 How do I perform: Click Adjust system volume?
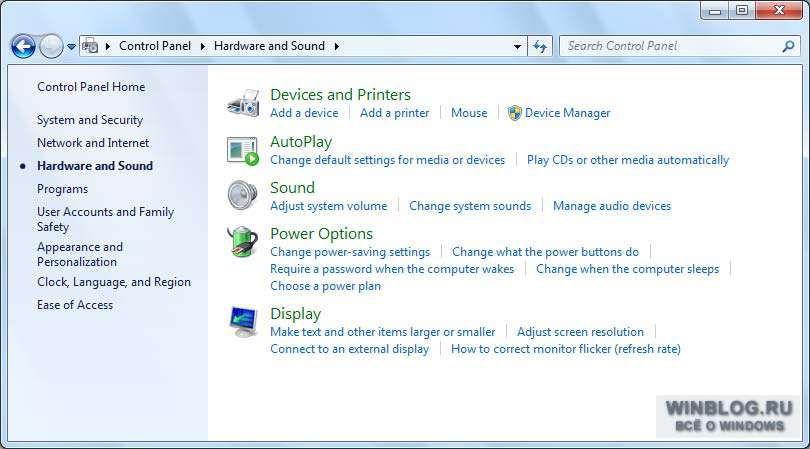pos(329,206)
